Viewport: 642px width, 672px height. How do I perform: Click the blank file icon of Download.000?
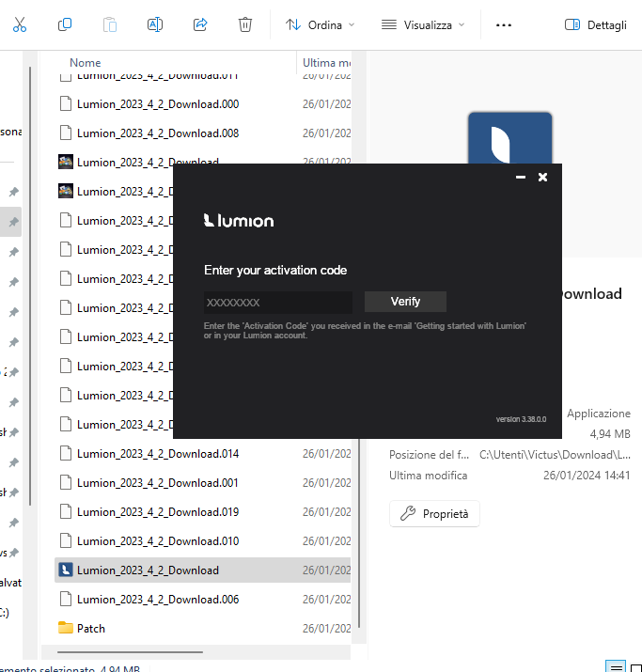[x=66, y=103]
